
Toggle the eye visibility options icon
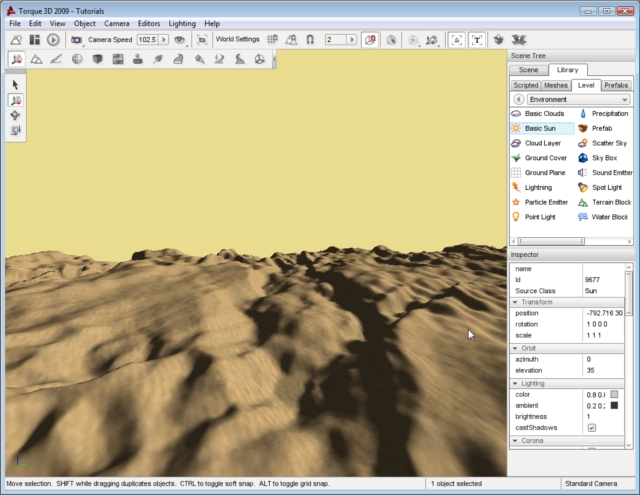pyautogui.click(x=180, y=40)
